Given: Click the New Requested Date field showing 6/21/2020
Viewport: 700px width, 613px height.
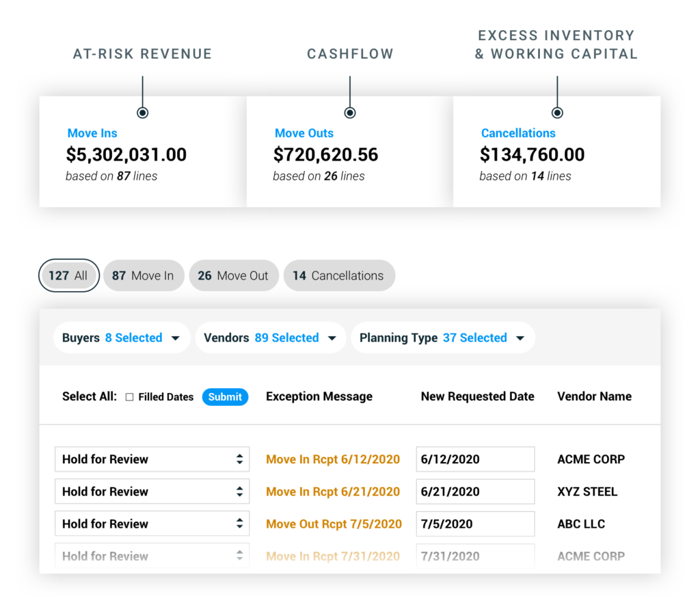Looking at the screenshot, I should pyautogui.click(x=474, y=491).
